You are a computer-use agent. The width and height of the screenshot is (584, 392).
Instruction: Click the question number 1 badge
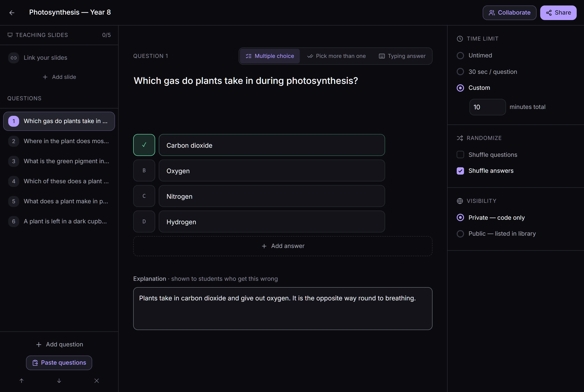13,121
